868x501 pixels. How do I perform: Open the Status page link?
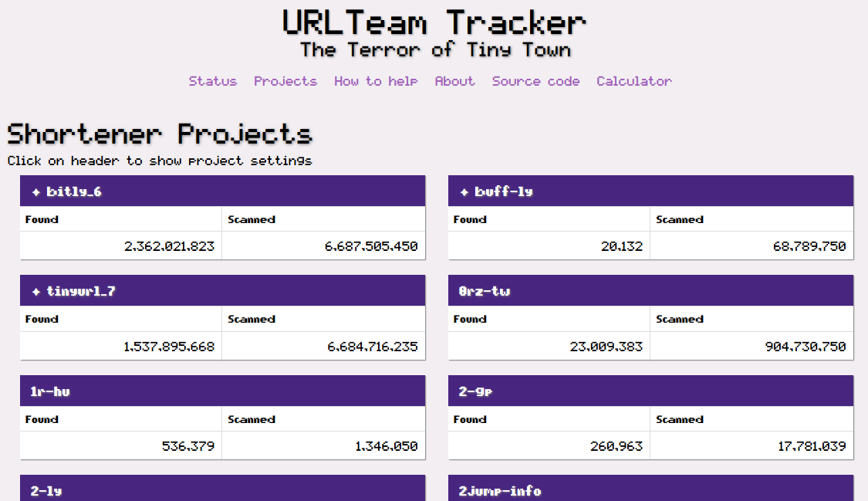point(213,81)
